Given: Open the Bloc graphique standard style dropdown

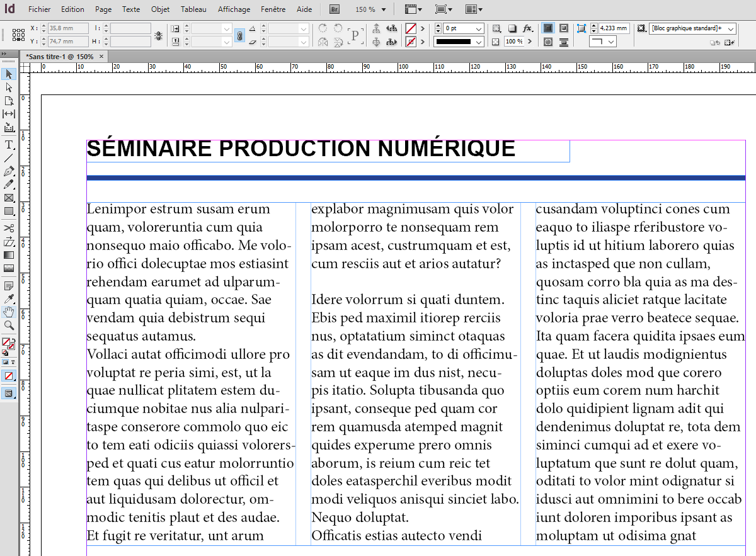Looking at the screenshot, I should (x=730, y=29).
